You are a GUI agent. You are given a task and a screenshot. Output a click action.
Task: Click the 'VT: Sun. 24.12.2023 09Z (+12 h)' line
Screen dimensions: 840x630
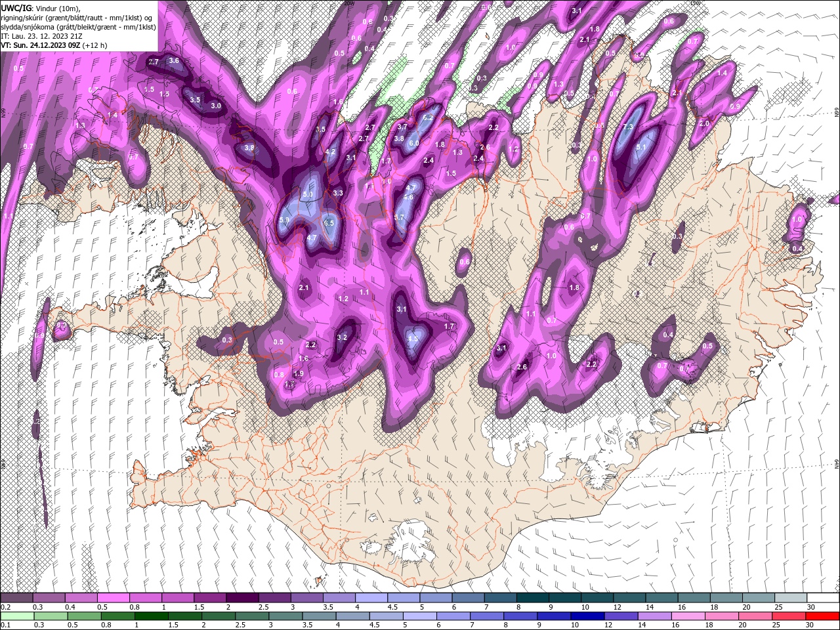[54, 45]
